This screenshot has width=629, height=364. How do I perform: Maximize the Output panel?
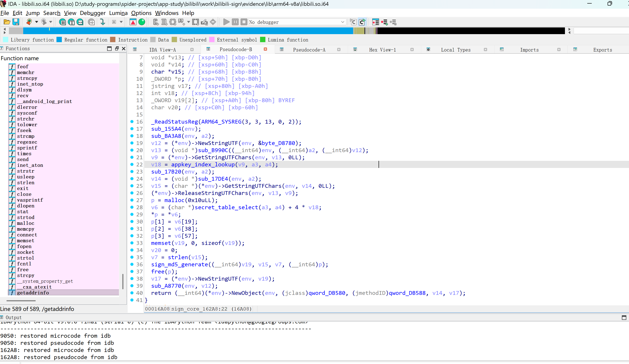pos(624,317)
